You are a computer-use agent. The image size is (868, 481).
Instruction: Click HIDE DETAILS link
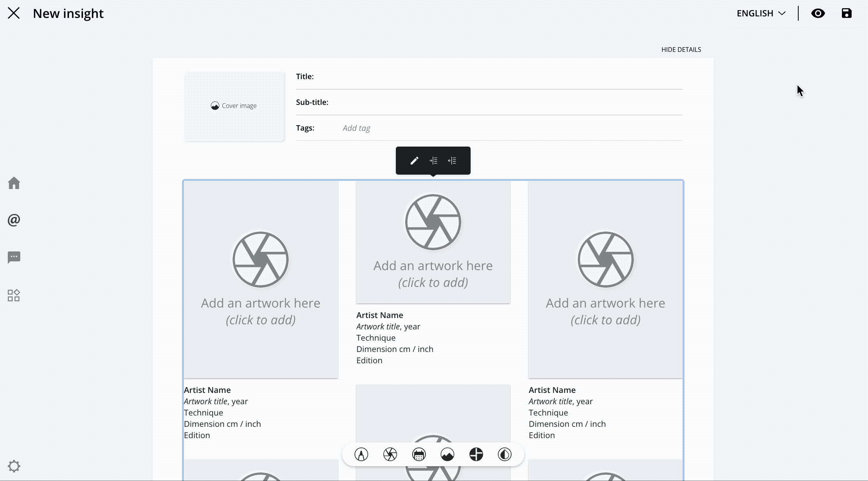[x=681, y=50]
